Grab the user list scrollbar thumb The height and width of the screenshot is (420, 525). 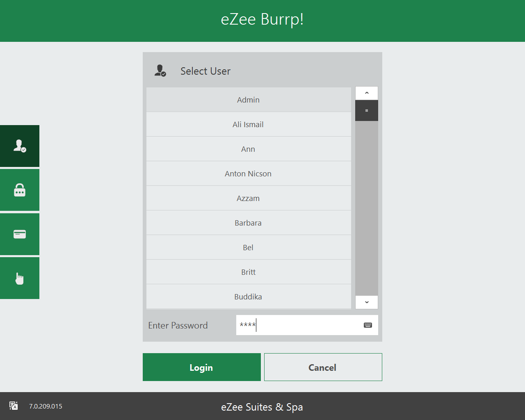tap(366, 110)
